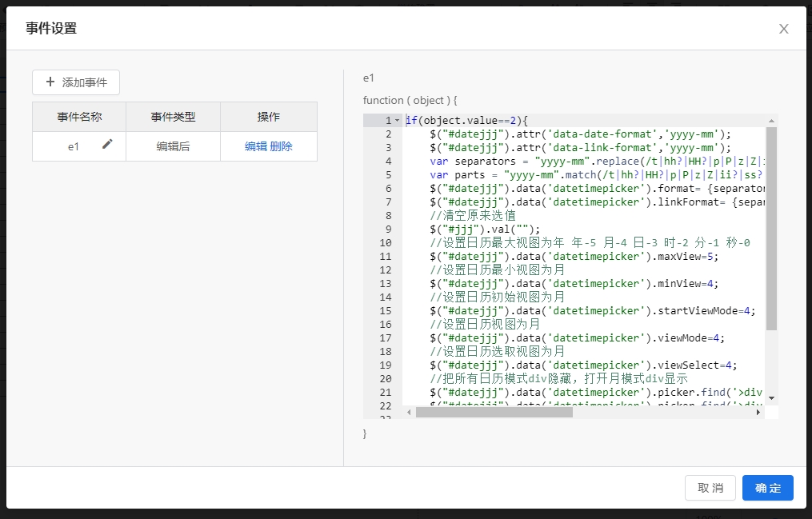Click the 事件名称 column header
This screenshot has height=519, width=812.
(x=79, y=117)
